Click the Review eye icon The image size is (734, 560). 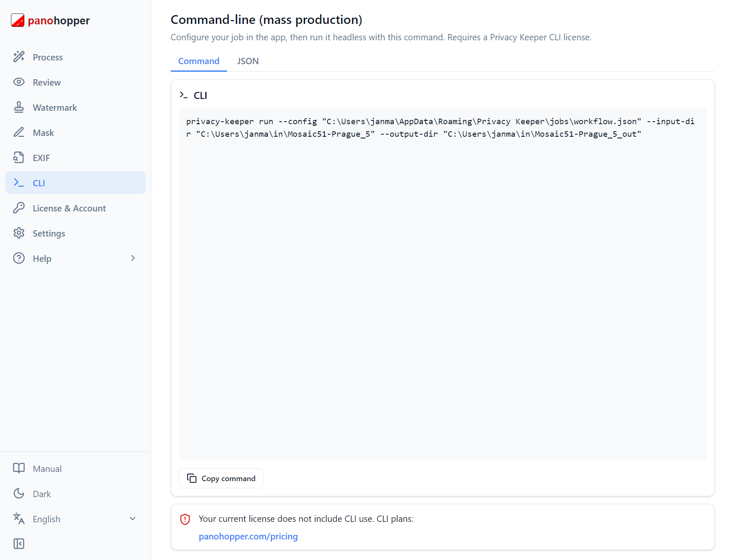(x=19, y=82)
